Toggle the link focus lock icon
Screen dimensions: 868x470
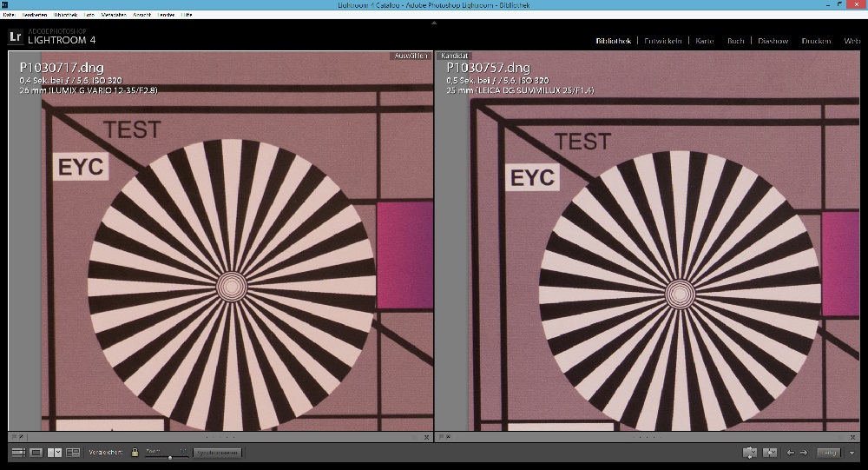[135, 453]
